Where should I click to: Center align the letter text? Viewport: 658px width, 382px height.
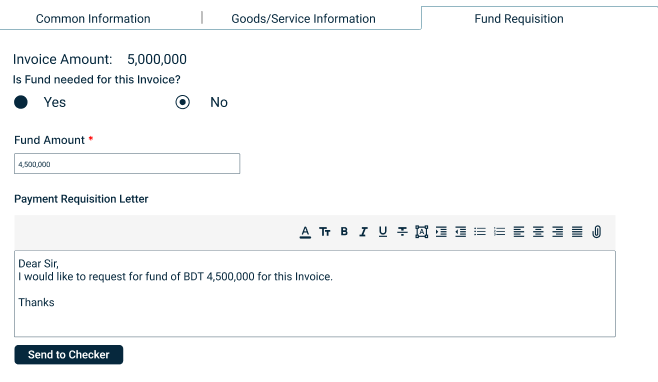tap(538, 232)
